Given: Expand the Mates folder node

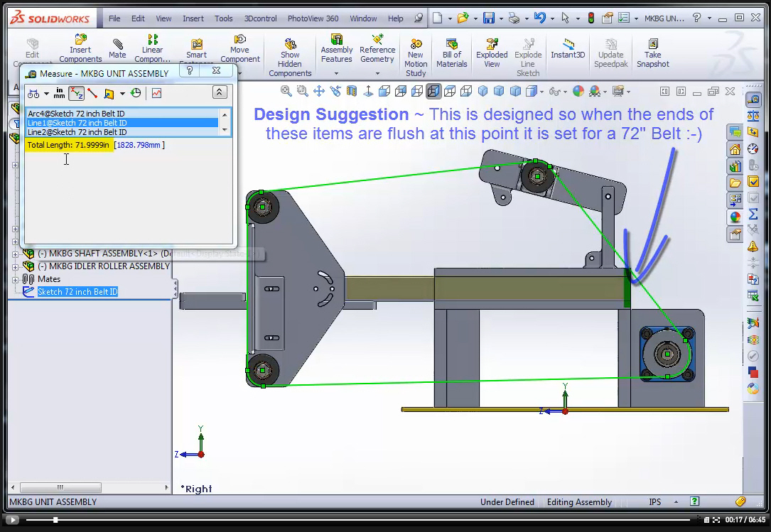Looking at the screenshot, I should (x=15, y=280).
